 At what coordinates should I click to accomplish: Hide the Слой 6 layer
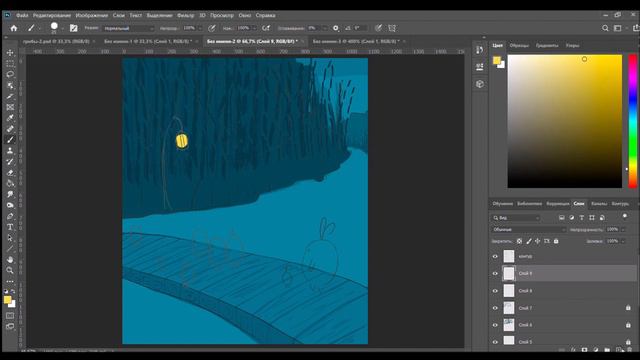point(495,325)
